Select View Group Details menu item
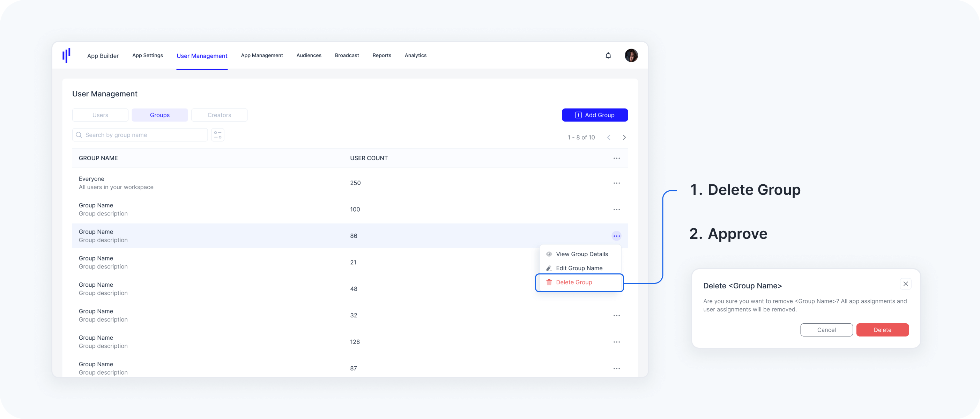This screenshot has height=419, width=980. [581, 254]
